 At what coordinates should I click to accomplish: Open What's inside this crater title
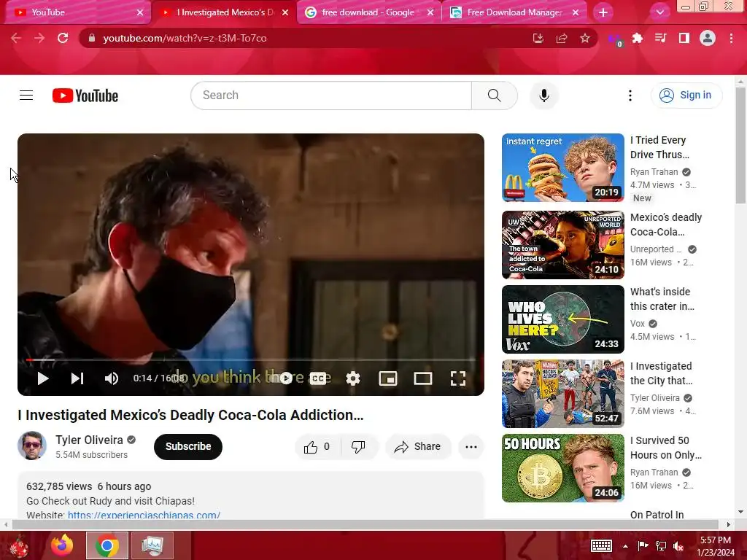click(x=662, y=299)
